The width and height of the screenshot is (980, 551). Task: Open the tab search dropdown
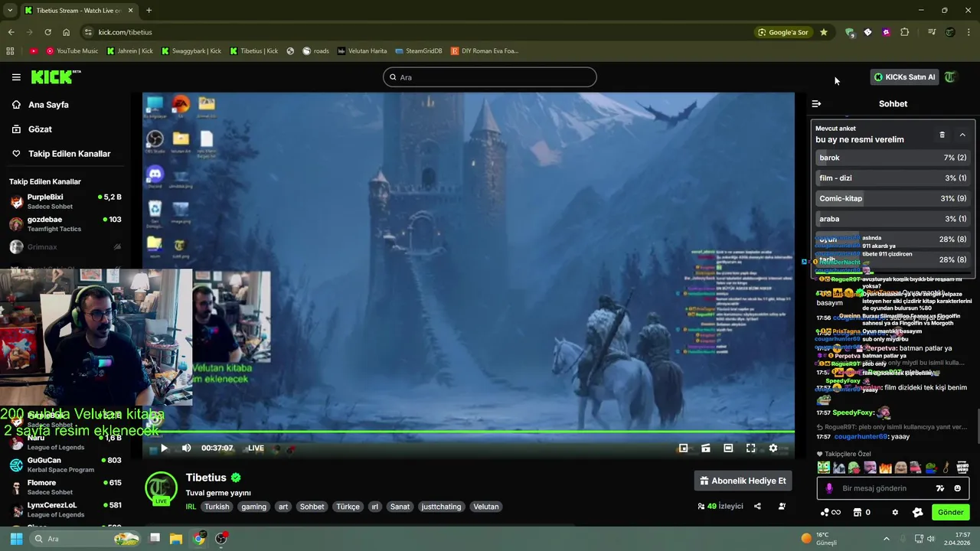[x=10, y=10]
